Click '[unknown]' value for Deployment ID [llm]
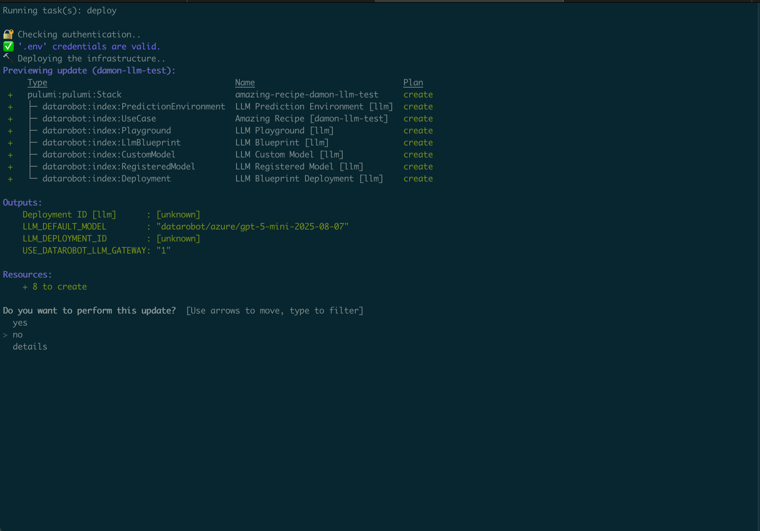Viewport: 760px width, 531px height. pos(178,215)
